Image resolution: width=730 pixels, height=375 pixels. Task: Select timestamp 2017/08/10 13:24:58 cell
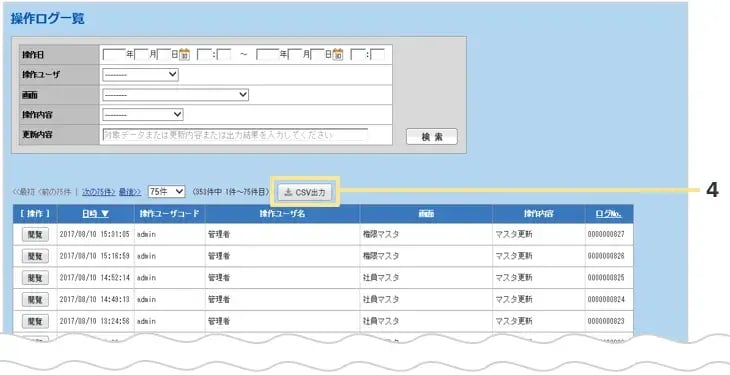[95, 321]
